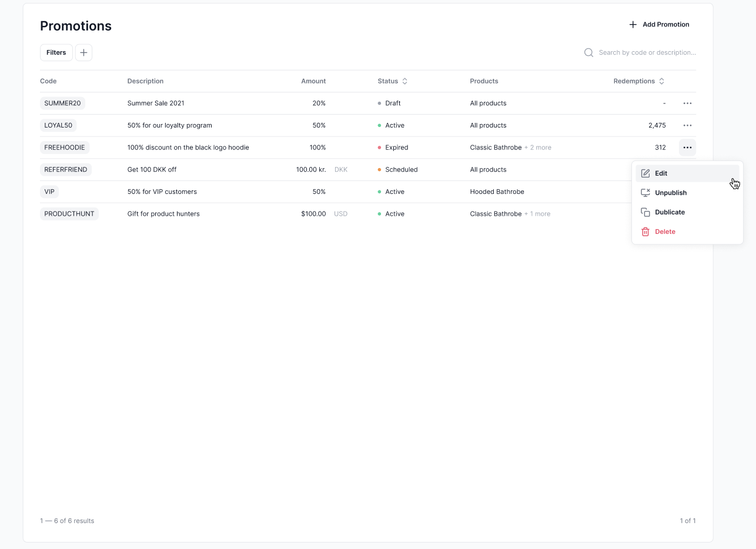Click the $100.00 amount in PRODUCTHUNT row

pos(313,214)
